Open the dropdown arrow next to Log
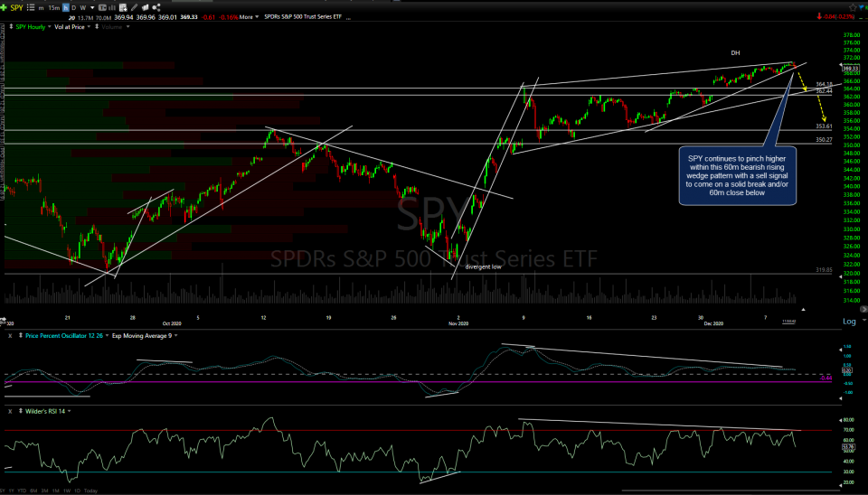Screen dimensions: 868x495 point(863,322)
